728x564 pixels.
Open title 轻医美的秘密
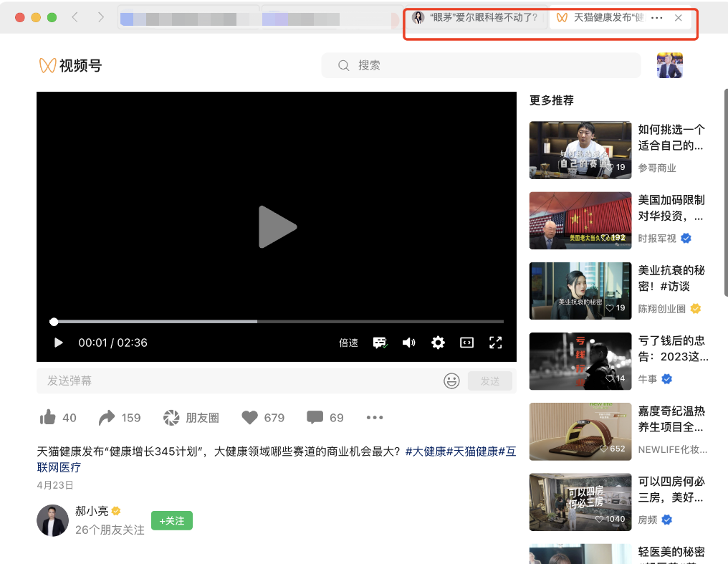click(x=671, y=552)
